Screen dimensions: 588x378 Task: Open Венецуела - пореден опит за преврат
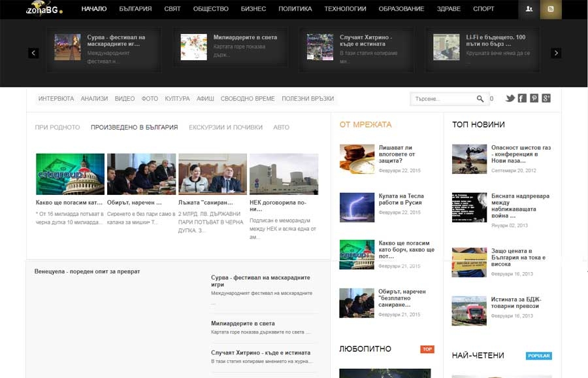click(x=88, y=271)
